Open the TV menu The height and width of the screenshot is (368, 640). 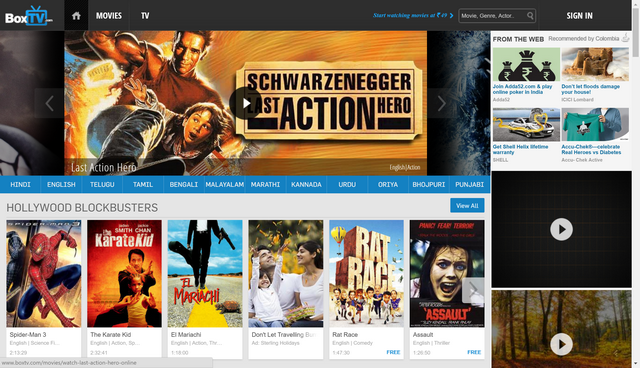[145, 16]
